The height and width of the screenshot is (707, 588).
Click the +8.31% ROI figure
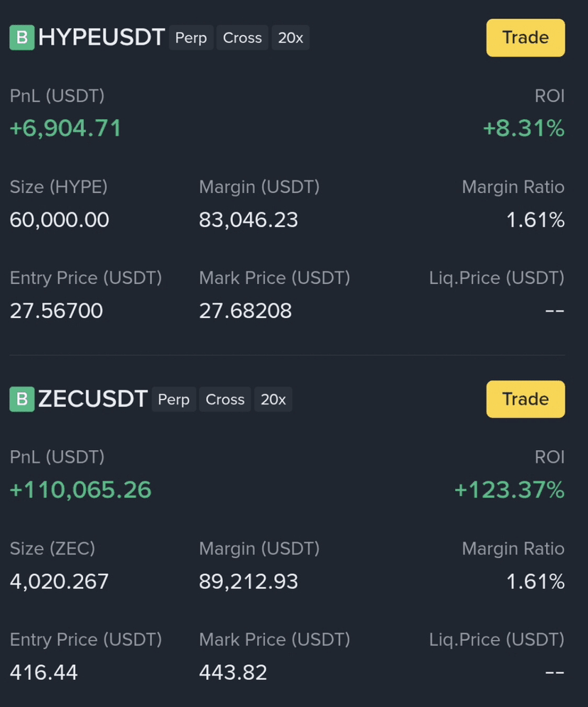(523, 128)
